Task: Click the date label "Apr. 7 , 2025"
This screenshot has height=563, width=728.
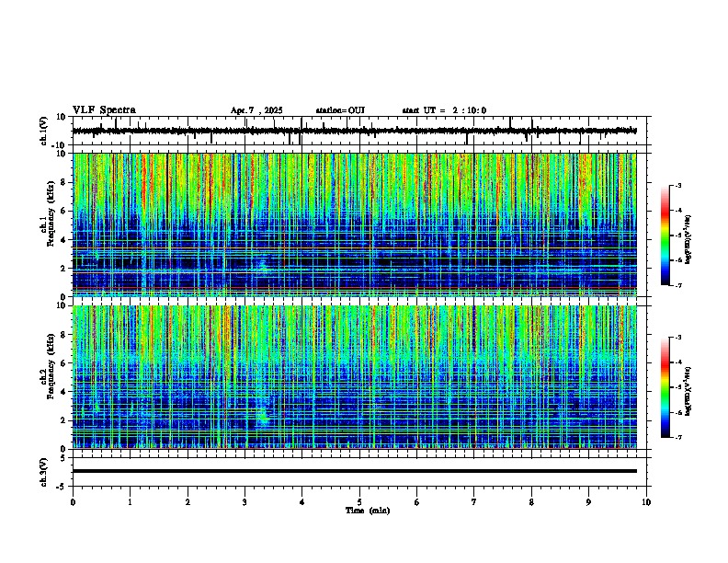Action: [x=256, y=110]
